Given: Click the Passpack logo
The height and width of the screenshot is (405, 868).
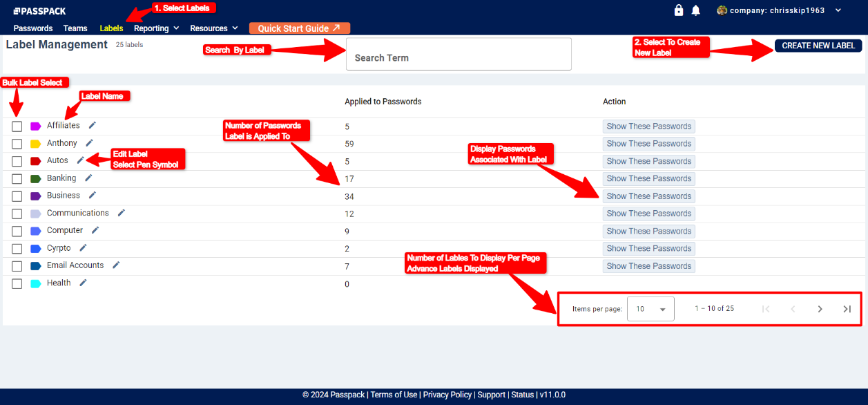Looking at the screenshot, I should click(40, 11).
